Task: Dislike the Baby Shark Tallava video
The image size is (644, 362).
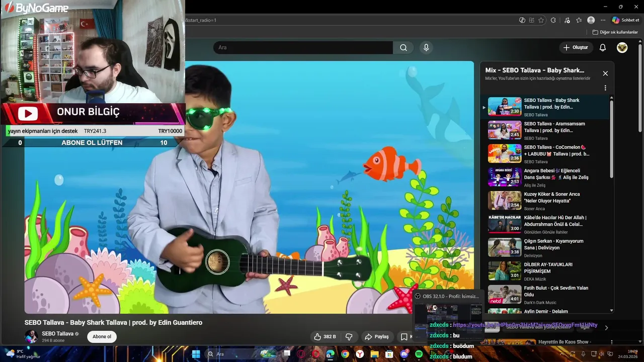Action: click(349, 336)
